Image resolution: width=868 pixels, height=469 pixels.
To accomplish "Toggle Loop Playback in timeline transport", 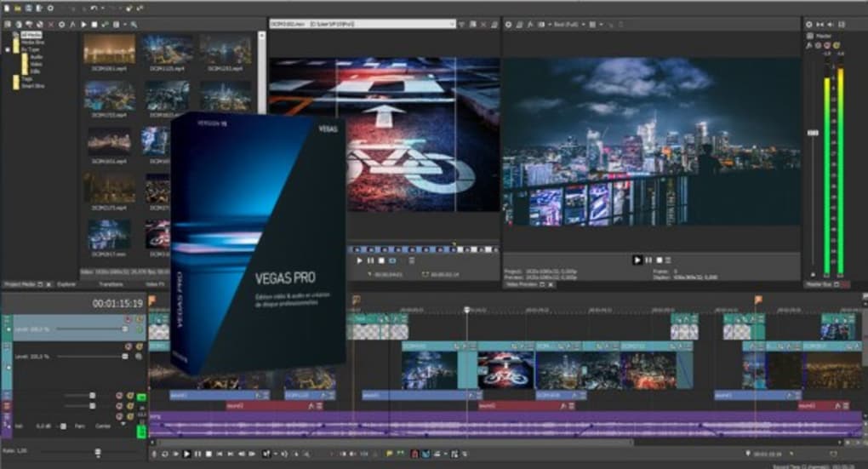I will (165, 454).
